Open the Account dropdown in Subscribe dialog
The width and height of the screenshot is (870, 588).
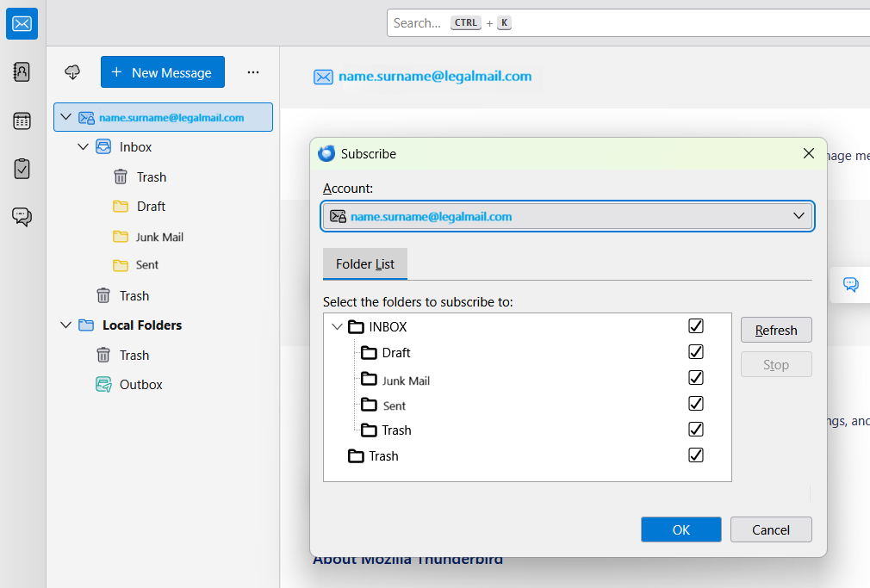point(568,216)
